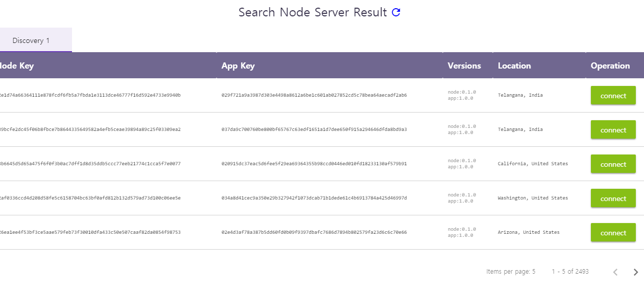
Task: Click the Location column header
Action: (514, 65)
